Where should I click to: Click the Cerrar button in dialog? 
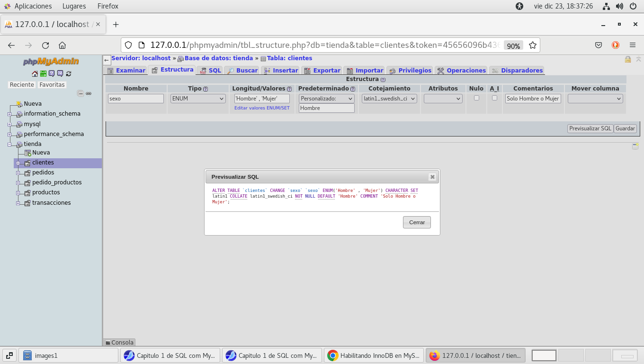(x=417, y=222)
